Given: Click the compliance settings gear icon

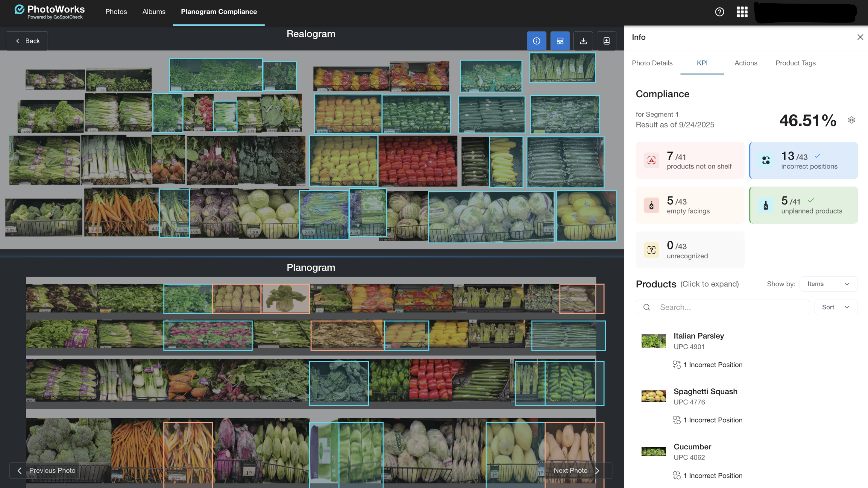Looking at the screenshot, I should tap(851, 120).
